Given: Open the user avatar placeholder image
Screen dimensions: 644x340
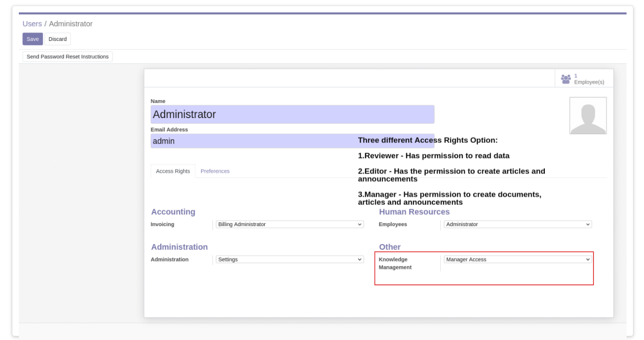Looking at the screenshot, I should click(588, 115).
